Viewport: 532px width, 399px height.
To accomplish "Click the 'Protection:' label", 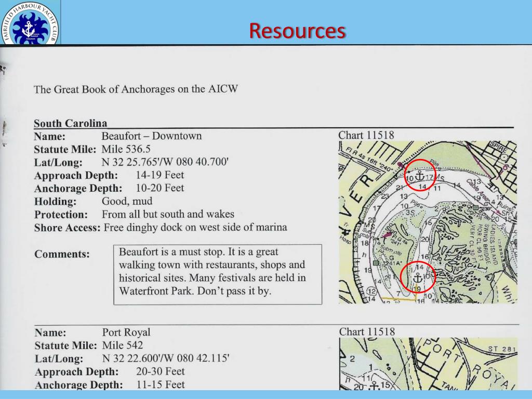I will (61, 215).
